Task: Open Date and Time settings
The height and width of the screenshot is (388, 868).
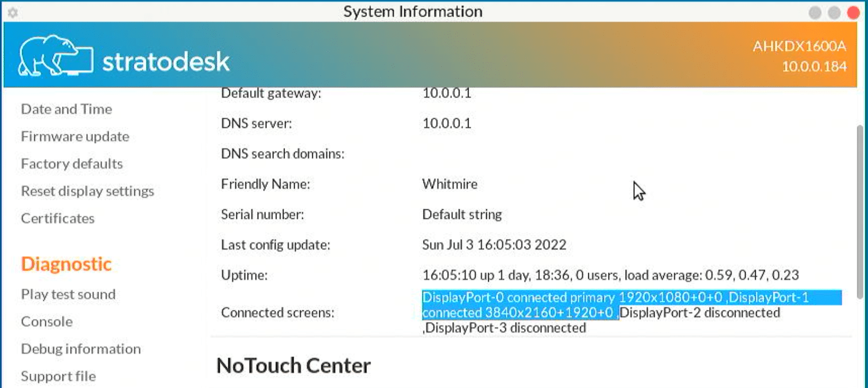Action: tap(66, 109)
